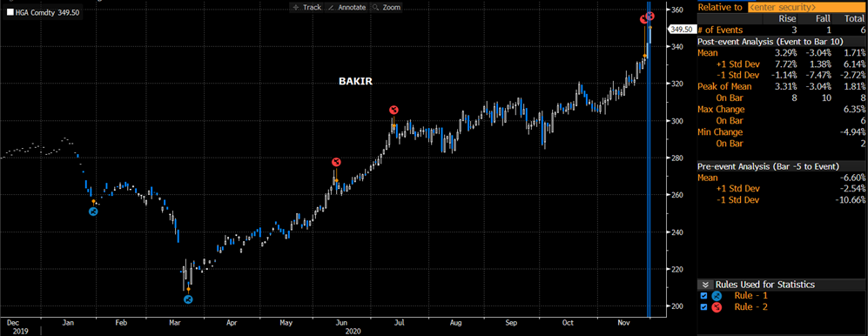Click the 300 price axis label
This screenshot has width=868, height=336.
[678, 121]
